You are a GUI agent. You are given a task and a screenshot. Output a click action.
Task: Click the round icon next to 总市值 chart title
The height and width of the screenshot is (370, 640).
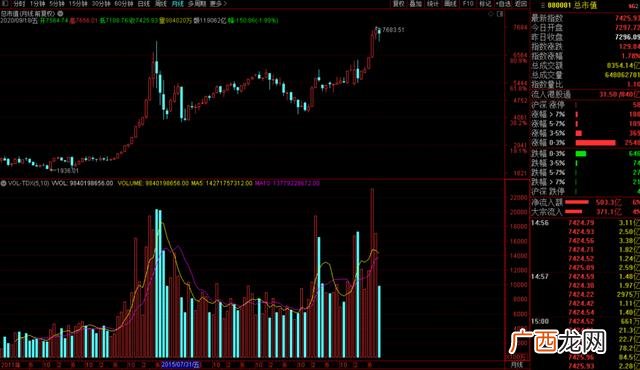click(x=60, y=13)
